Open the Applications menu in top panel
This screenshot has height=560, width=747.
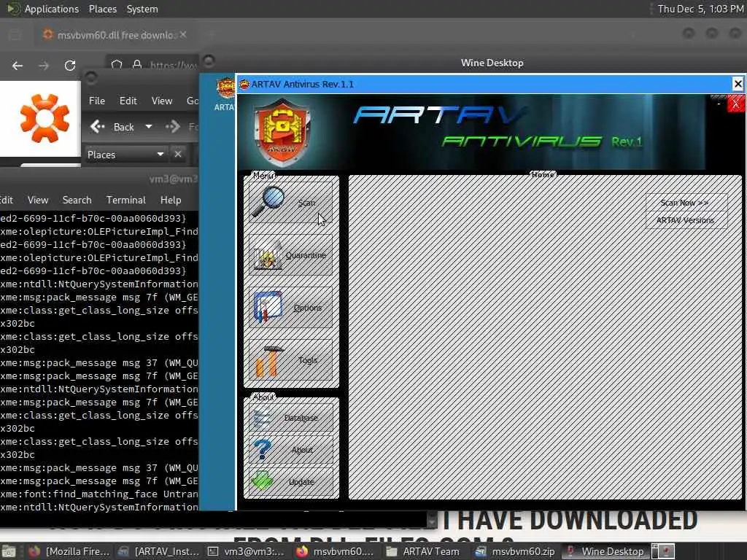click(52, 9)
